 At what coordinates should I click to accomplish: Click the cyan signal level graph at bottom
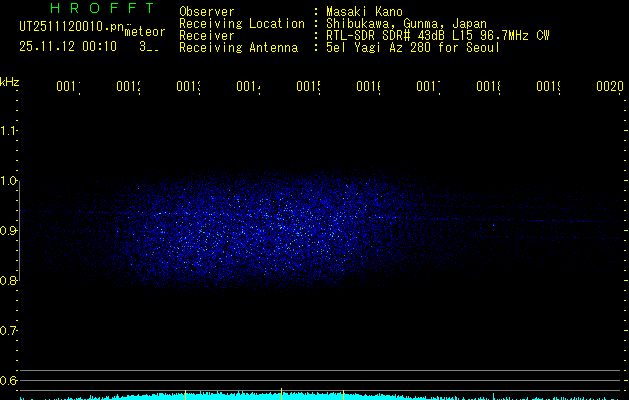[x=314, y=395]
